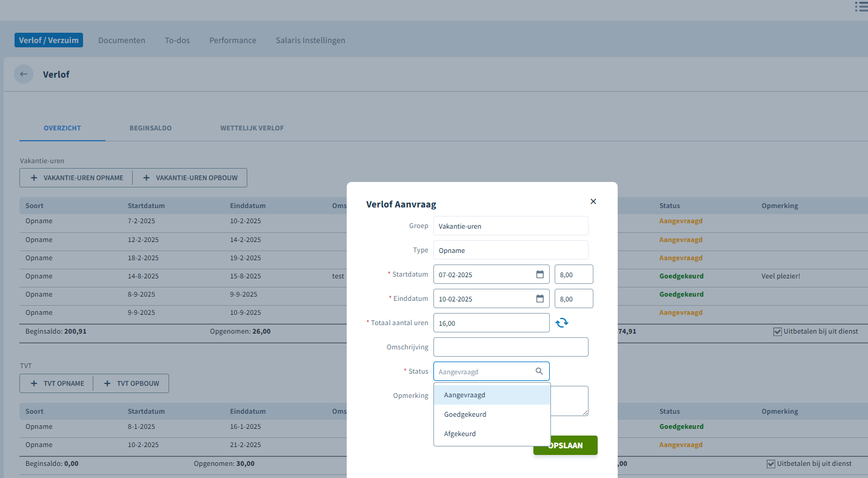Select the Wettelijk Verlof sub-tab
This screenshot has height=478, width=868.
click(252, 128)
